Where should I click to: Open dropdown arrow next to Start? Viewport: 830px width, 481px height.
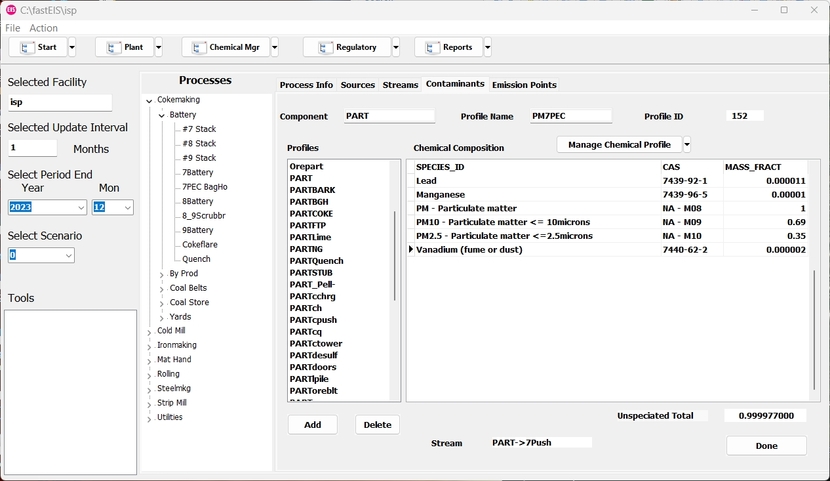pyautogui.click(x=72, y=47)
